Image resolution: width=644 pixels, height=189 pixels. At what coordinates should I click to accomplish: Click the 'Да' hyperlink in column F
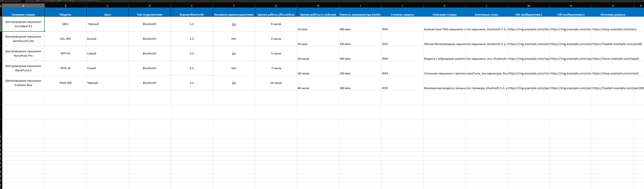click(x=234, y=24)
